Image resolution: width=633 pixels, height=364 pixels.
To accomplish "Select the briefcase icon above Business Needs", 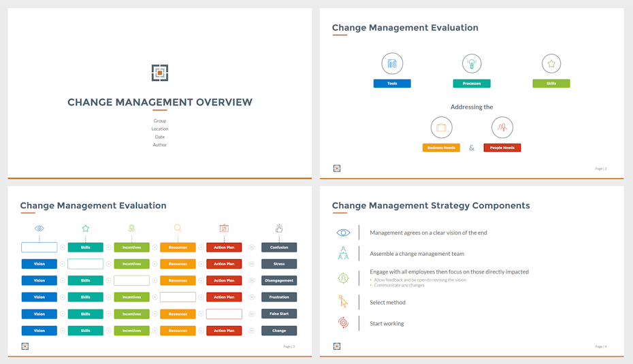I will 441,127.
